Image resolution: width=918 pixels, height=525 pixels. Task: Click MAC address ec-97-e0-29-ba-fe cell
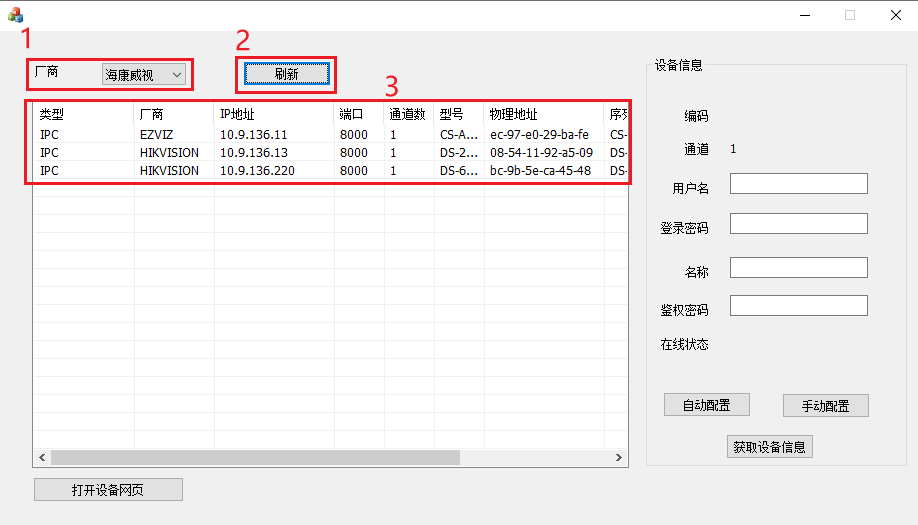(x=539, y=135)
